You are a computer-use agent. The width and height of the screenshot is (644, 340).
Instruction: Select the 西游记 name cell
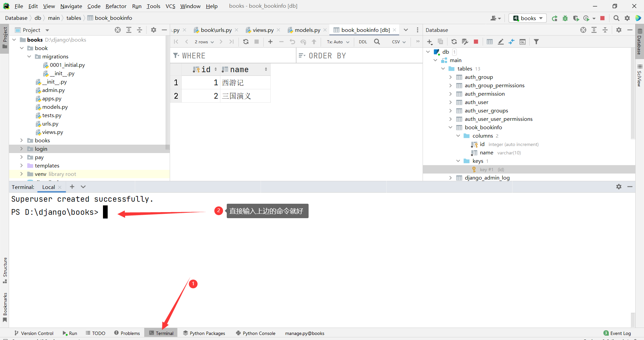(245, 83)
